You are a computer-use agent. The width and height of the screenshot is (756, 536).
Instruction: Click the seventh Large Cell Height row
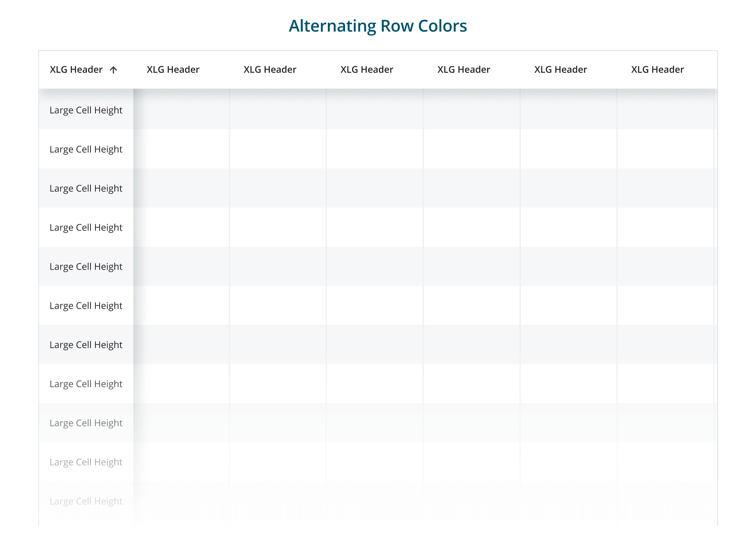point(86,344)
